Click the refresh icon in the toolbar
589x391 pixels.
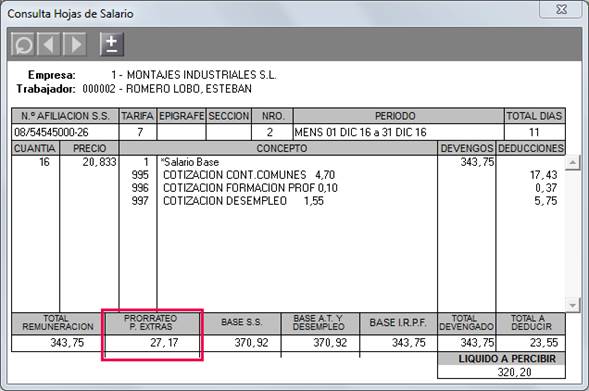[23, 44]
